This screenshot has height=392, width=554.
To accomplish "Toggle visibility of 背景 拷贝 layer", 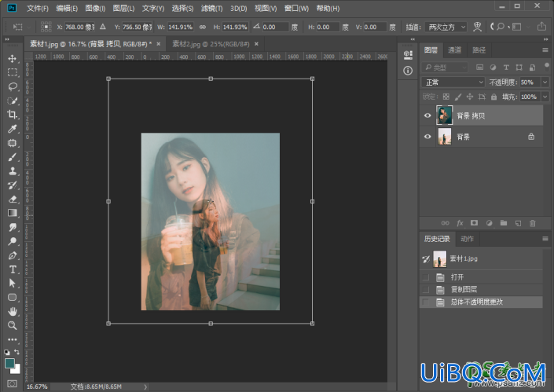I will pos(427,115).
